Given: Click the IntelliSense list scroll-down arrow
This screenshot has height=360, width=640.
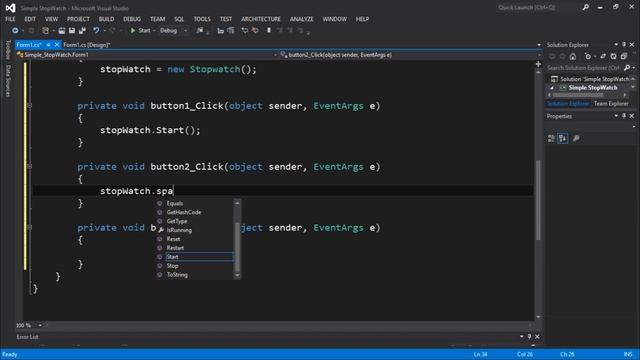Looking at the screenshot, I should pyautogui.click(x=237, y=276).
